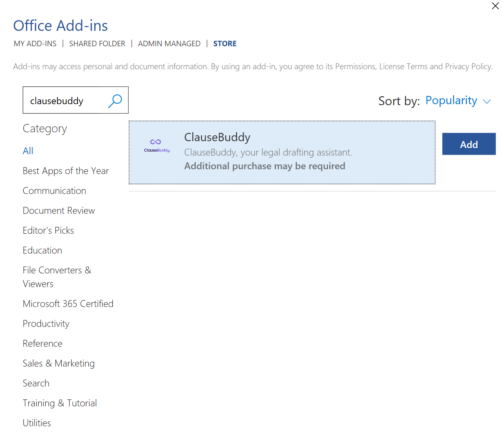Image resolution: width=504 pixels, height=444 pixels.
Task: Open the SHARED FOLDER tab
Action: (97, 44)
